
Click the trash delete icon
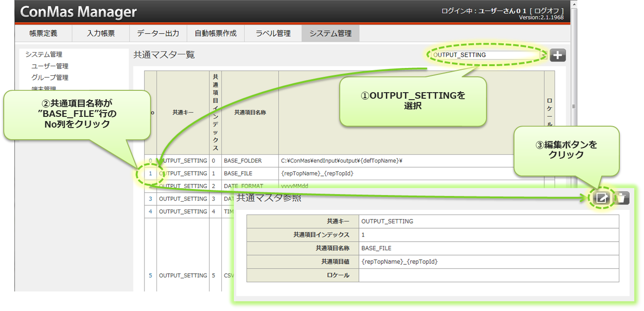tap(621, 198)
